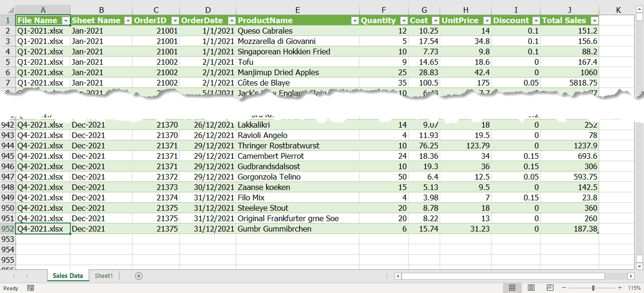The height and width of the screenshot is (293, 644).
Task: Switch to the Sheet1 tab
Action: point(103,276)
